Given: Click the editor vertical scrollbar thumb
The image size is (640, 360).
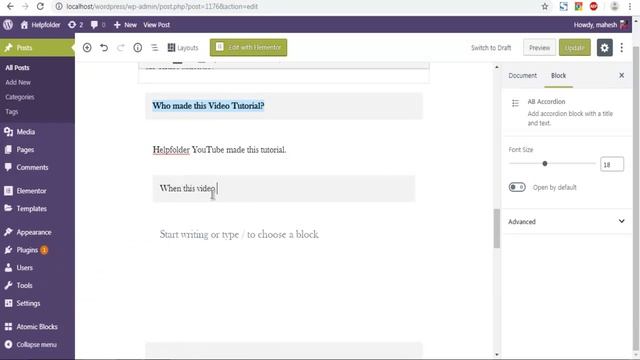Looking at the screenshot, I should coord(497,228).
